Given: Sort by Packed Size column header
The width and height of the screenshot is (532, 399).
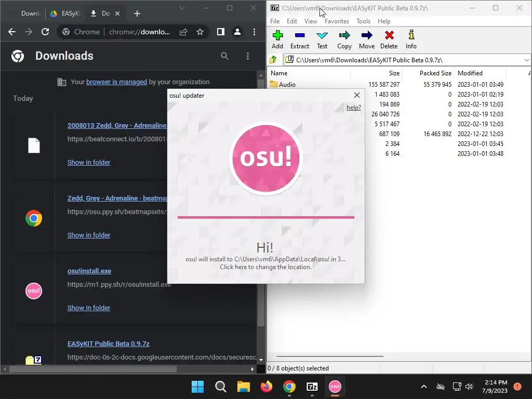Looking at the screenshot, I should (x=435, y=73).
